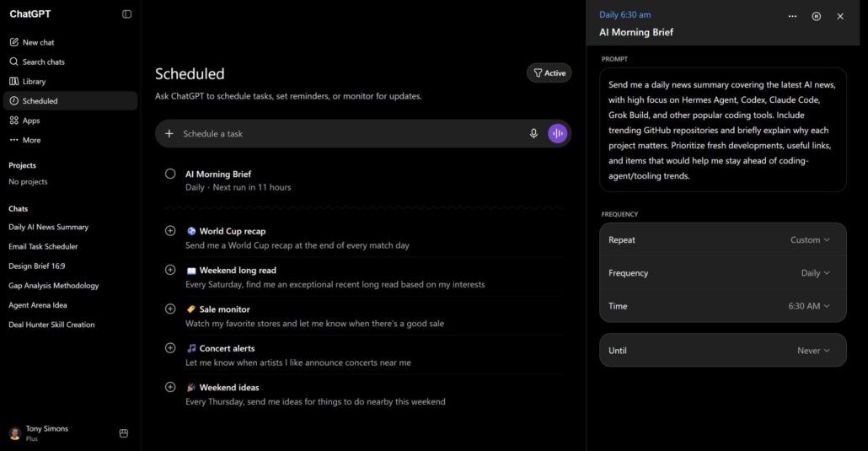Click the ChatGPT logo text

tap(29, 13)
